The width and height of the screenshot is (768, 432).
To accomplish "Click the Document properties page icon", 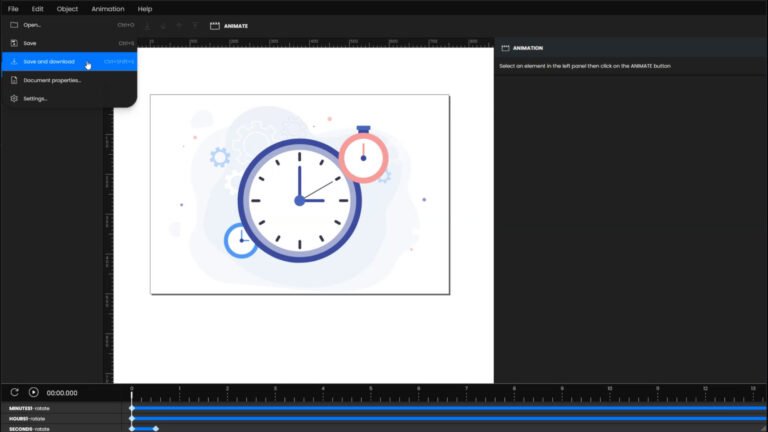I will pyautogui.click(x=14, y=80).
